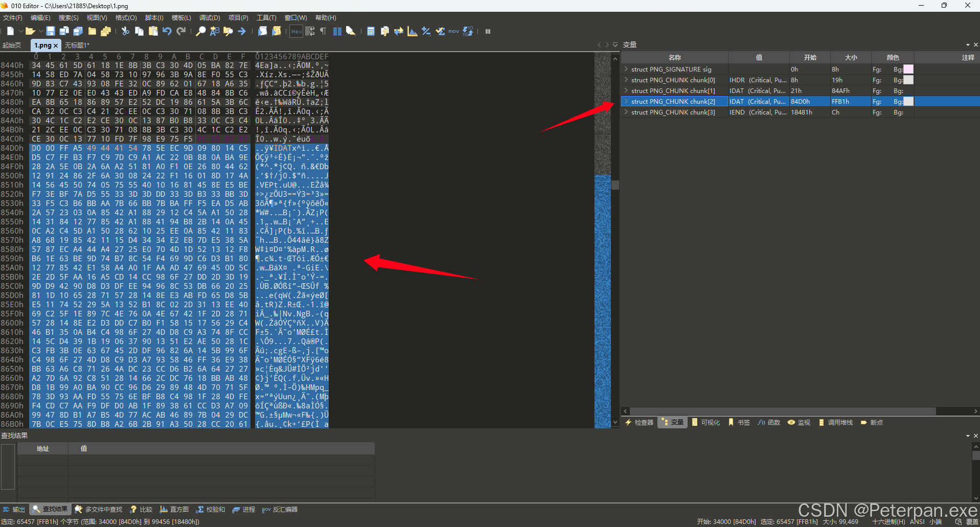
Task: Open the 函数 functions panel tab
Action: (769, 422)
